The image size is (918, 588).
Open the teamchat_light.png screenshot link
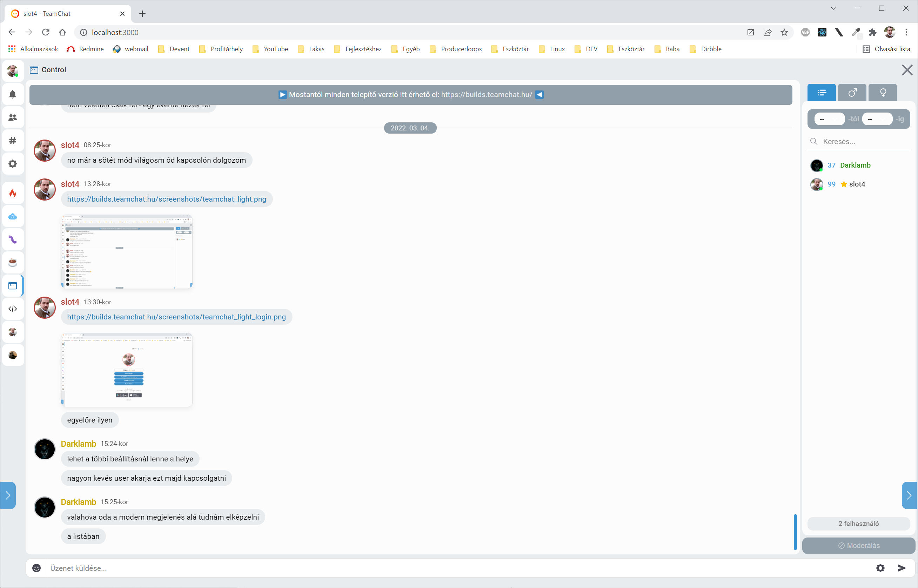click(167, 199)
